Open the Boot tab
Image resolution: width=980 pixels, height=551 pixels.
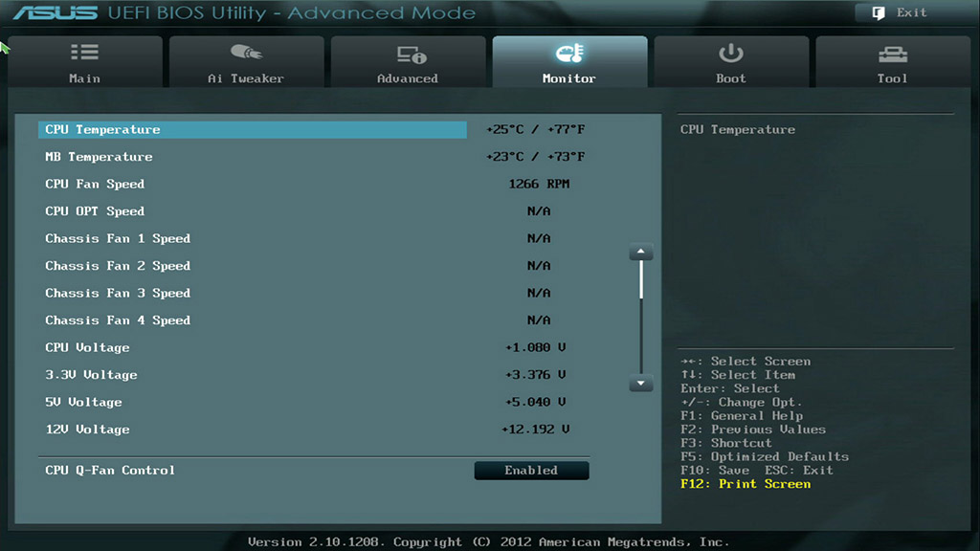tap(731, 61)
